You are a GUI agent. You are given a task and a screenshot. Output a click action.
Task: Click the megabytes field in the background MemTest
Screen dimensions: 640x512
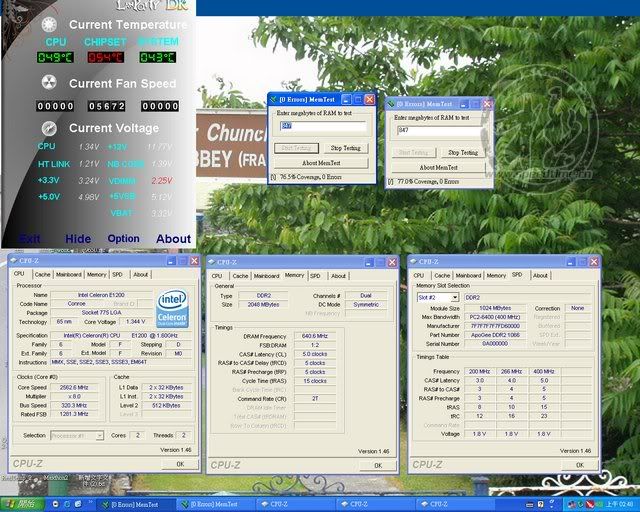440,130
